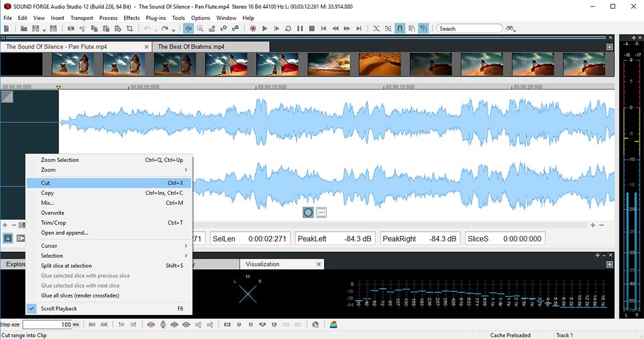
Task: Click the Play button in transport toolbar
Action: [x=265, y=28]
